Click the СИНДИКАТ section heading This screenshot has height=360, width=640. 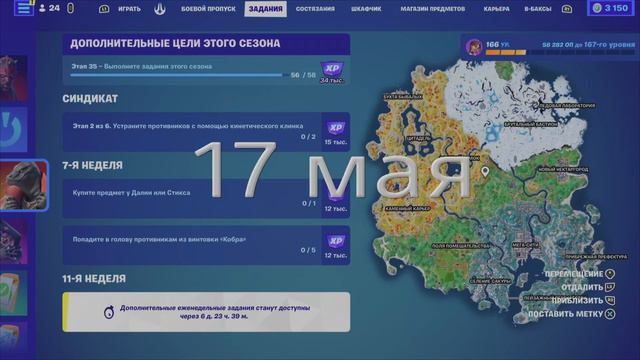(90, 99)
